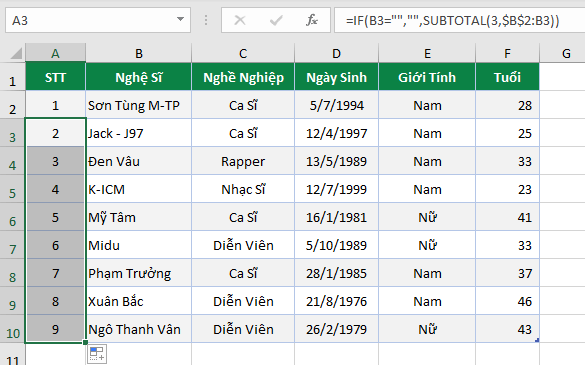The image size is (585, 365).
Task: Click the birth date 16/1/1981 cell
Action: (x=337, y=217)
